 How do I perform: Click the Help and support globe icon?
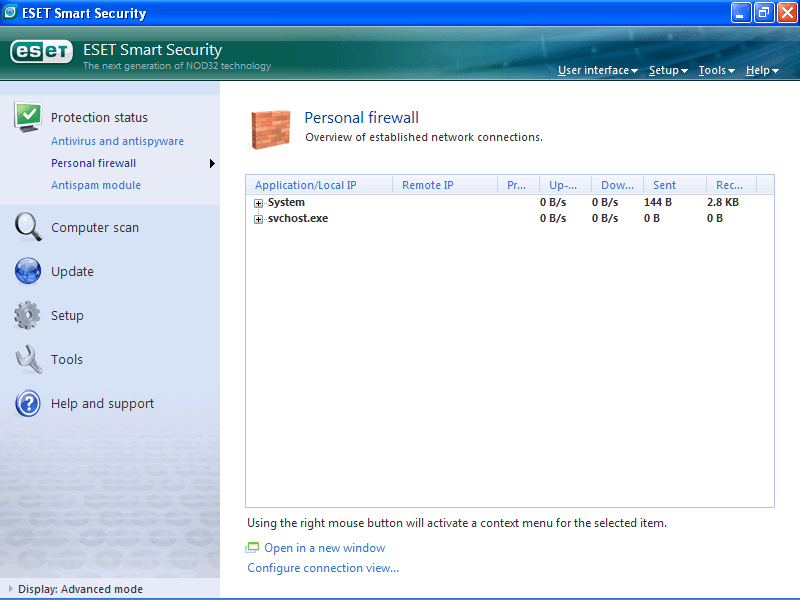pyautogui.click(x=28, y=403)
